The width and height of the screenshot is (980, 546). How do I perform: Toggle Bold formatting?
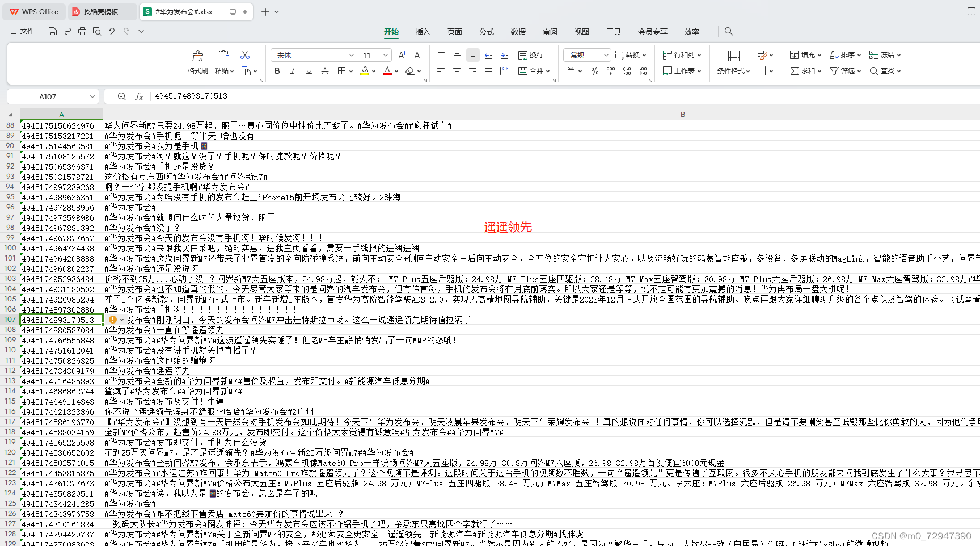tap(277, 71)
